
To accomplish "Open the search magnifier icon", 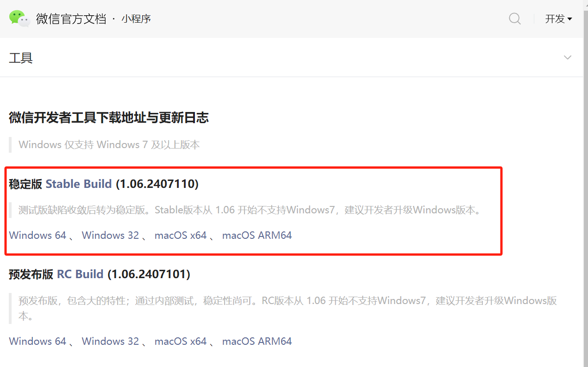I will pos(515,19).
